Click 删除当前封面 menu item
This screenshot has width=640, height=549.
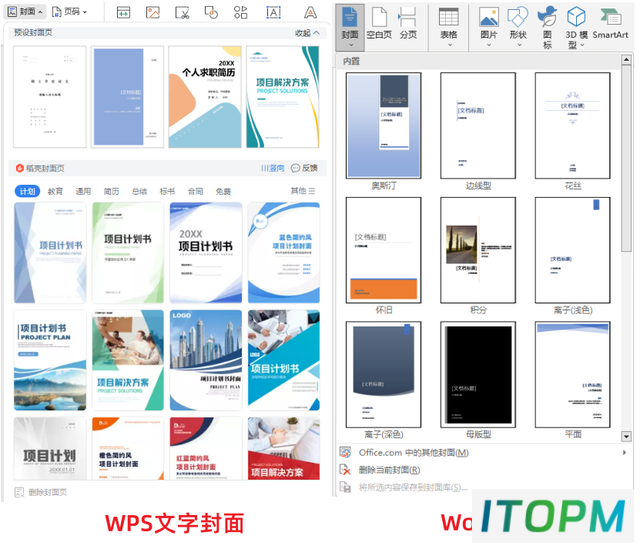(484, 470)
